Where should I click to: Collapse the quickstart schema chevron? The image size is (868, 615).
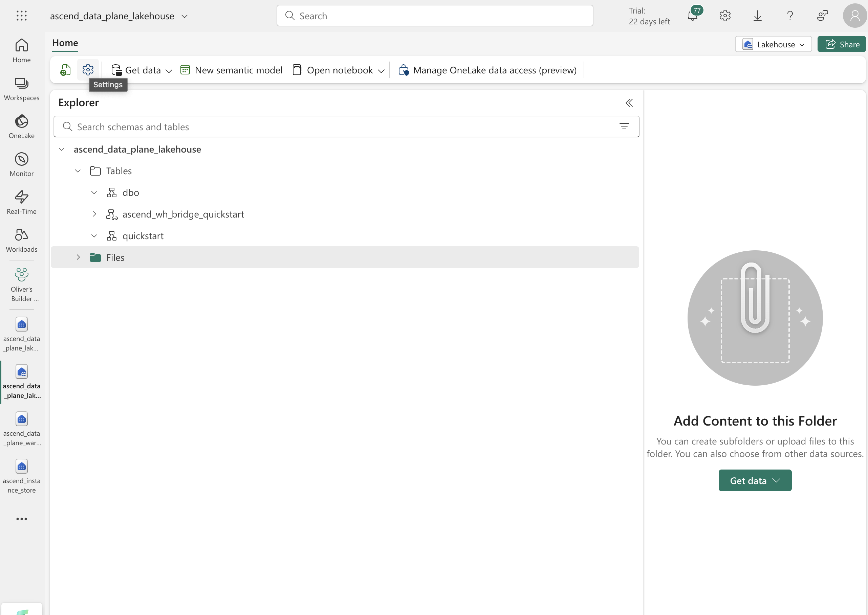tap(94, 236)
